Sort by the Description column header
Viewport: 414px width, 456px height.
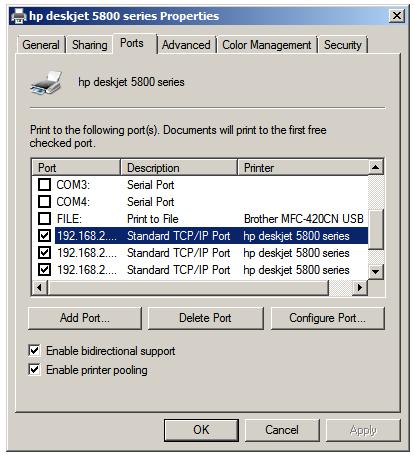[x=179, y=167]
